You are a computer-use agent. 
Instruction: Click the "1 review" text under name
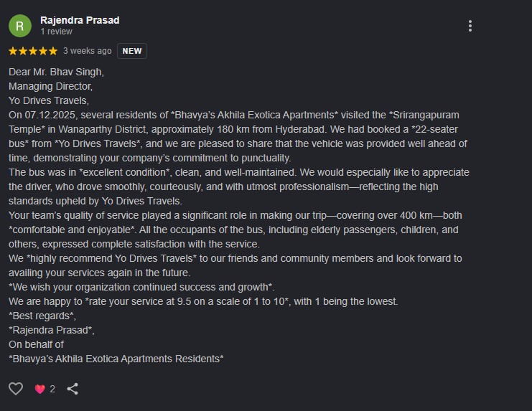[56, 32]
